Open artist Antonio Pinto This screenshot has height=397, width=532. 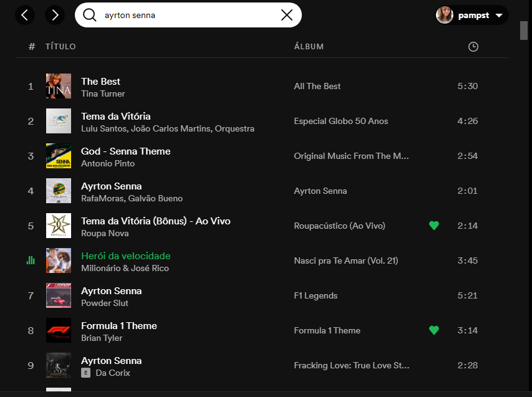[108, 163]
